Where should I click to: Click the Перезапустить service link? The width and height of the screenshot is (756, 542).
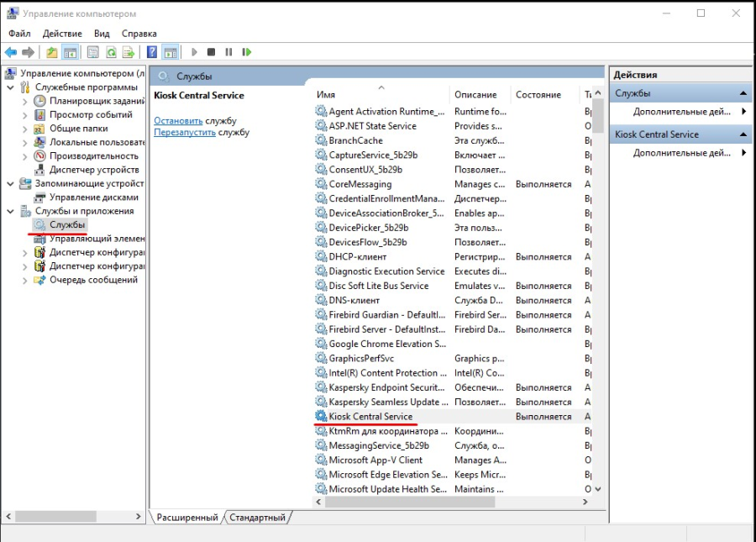click(184, 133)
